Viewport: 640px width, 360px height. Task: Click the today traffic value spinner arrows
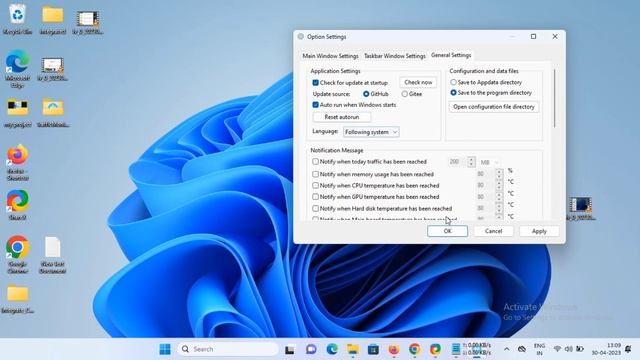[x=471, y=162]
